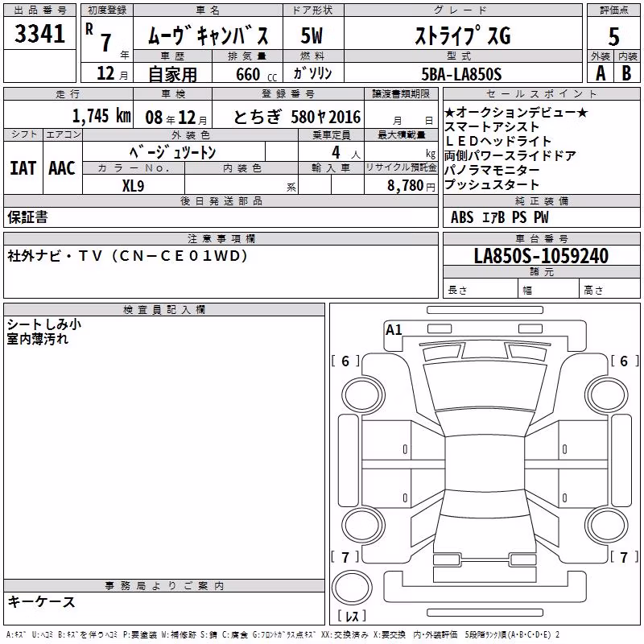Select 保証書 in later-shipped parts
The height and width of the screenshot is (644, 644).
27,217
